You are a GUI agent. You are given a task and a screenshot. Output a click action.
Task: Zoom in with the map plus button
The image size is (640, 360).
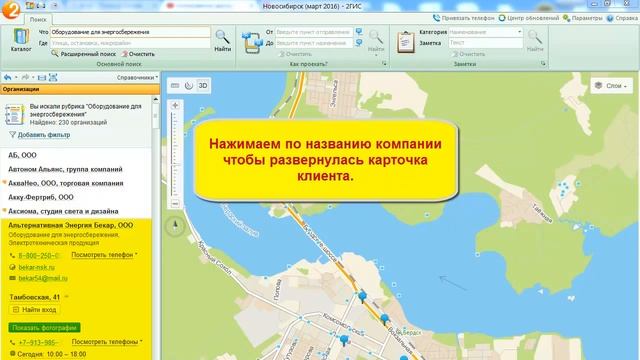[x=175, y=105]
